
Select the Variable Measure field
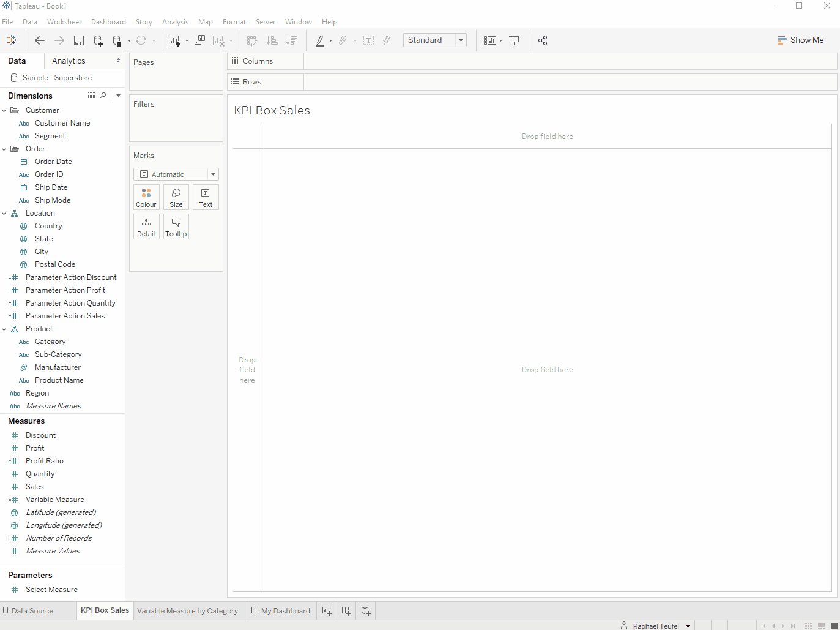pos(55,500)
